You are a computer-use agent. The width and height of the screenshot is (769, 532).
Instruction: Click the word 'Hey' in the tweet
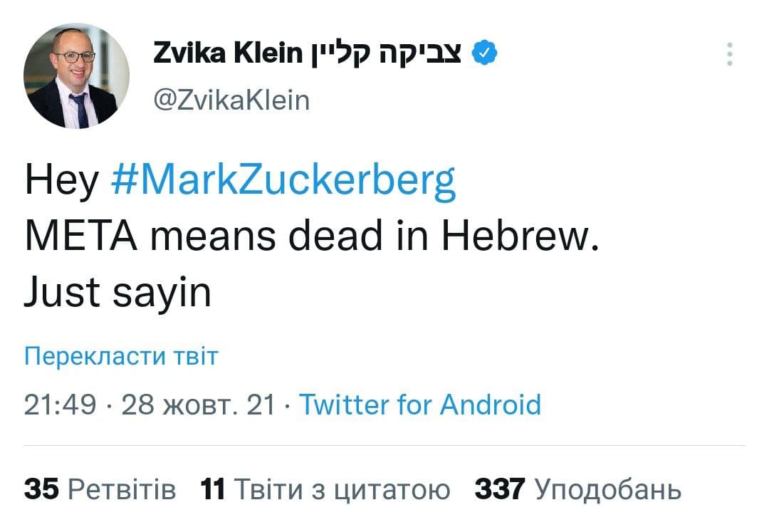click(61, 181)
